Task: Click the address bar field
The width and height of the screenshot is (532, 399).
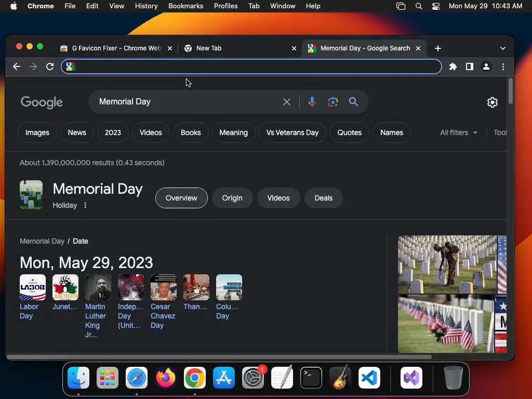Action: pos(251,66)
